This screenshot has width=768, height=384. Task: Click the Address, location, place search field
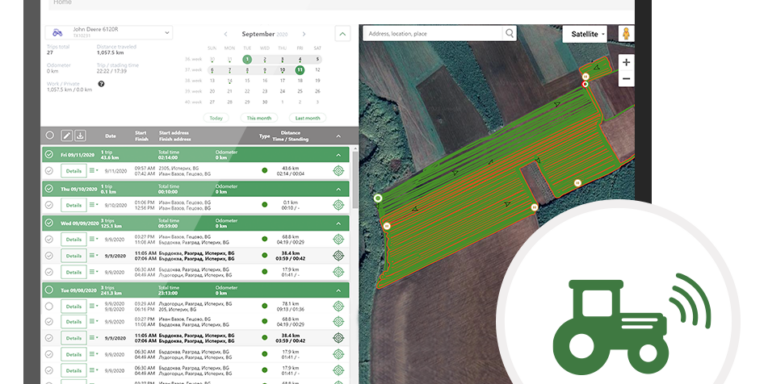point(433,33)
